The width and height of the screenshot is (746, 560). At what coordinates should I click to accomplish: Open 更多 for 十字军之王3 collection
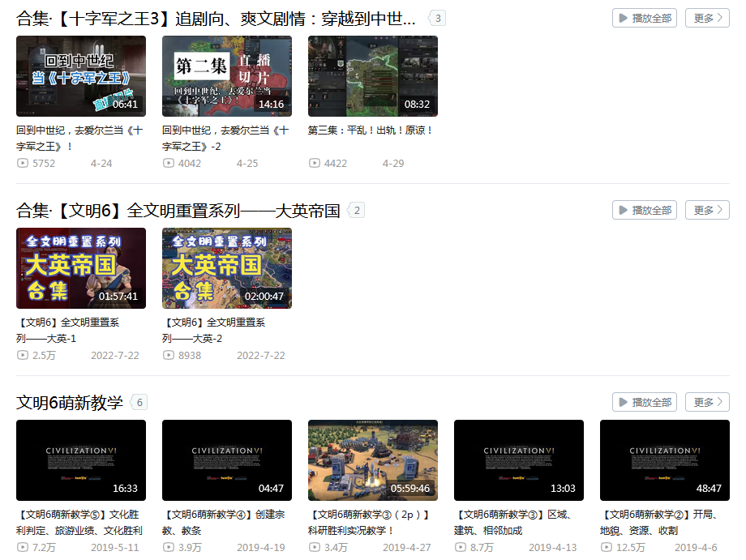pos(707,18)
